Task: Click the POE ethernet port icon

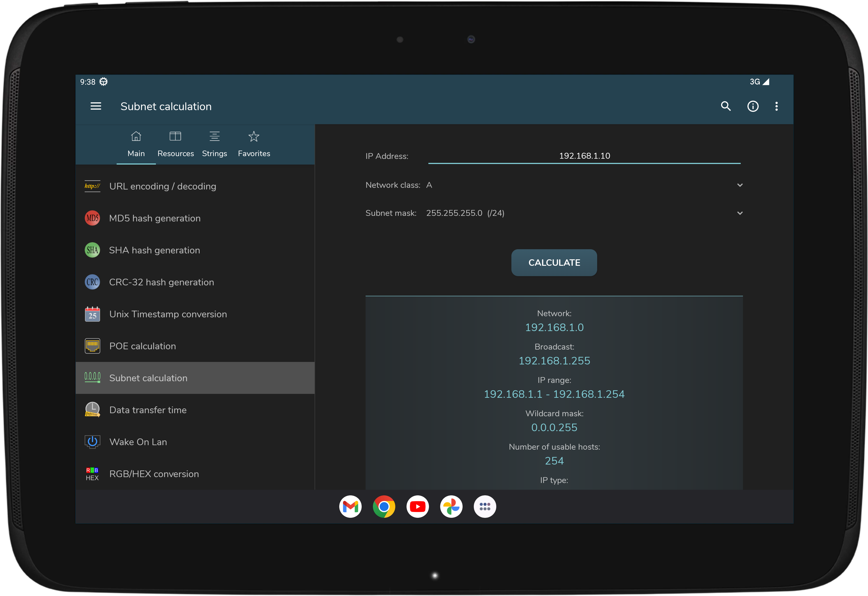Action: pyautogui.click(x=92, y=346)
